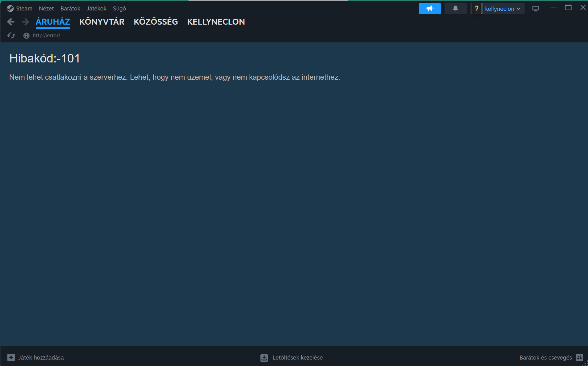
Task: Click the back navigation arrow
Action: click(x=11, y=22)
